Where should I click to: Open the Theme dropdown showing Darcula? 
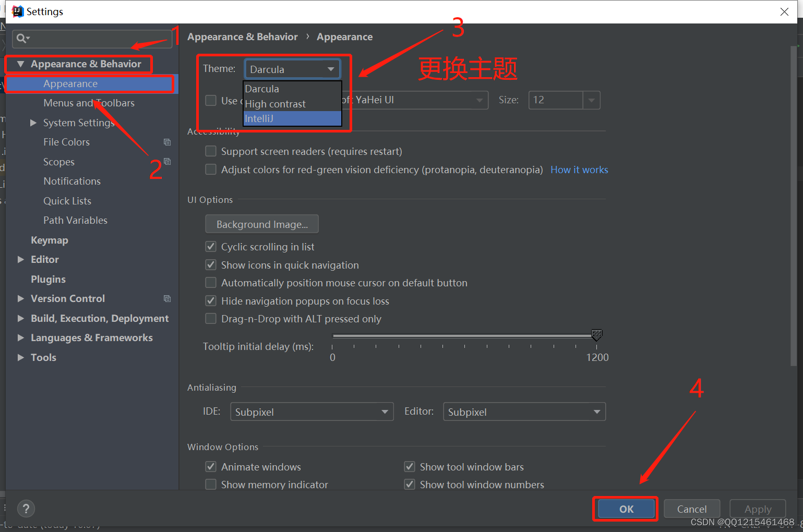pyautogui.click(x=292, y=69)
